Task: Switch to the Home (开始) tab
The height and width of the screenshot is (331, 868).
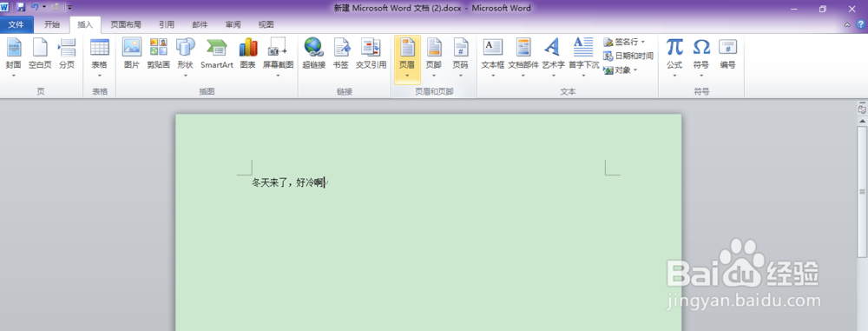Action: click(52, 24)
